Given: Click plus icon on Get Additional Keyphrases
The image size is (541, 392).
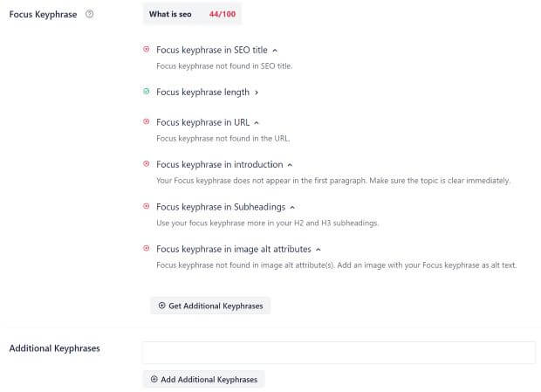Looking at the screenshot, I should (x=161, y=306).
